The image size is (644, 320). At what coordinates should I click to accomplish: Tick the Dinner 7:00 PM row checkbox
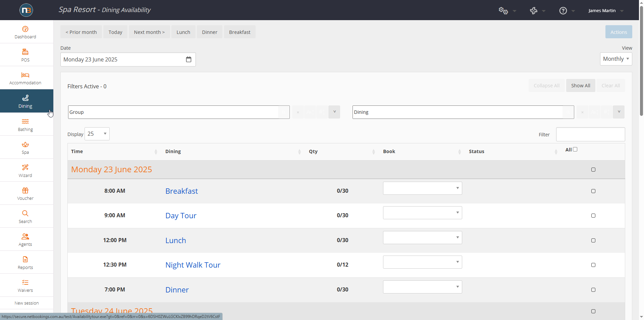point(593,290)
